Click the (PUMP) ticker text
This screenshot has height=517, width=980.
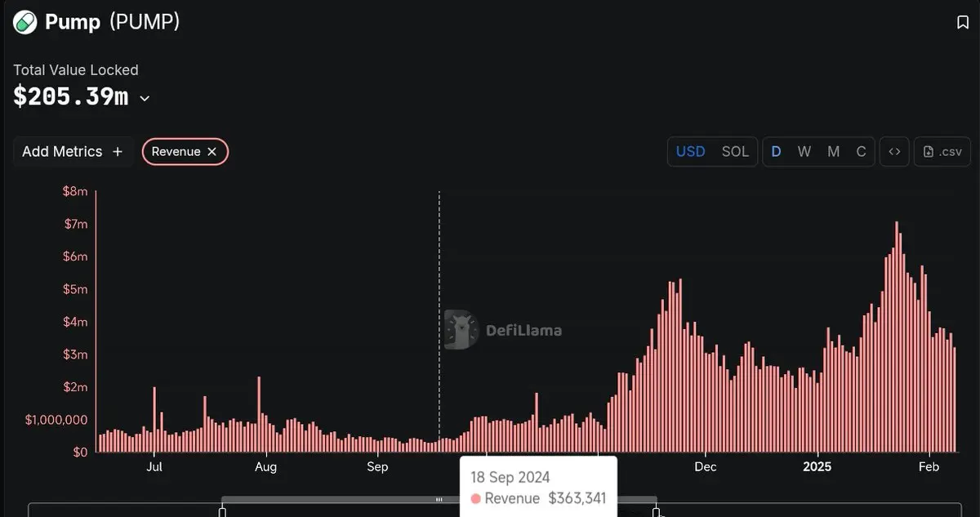pos(145,22)
